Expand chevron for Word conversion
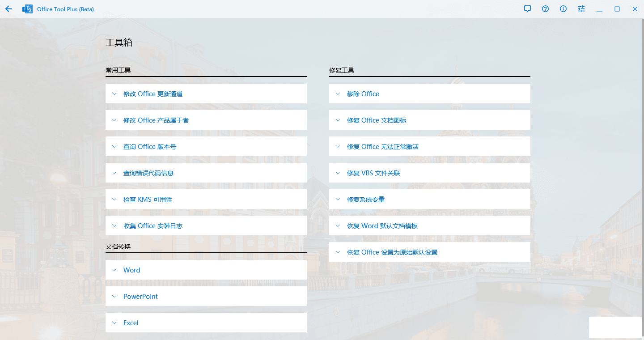Screen dimensions: 644x340 click(x=114, y=270)
